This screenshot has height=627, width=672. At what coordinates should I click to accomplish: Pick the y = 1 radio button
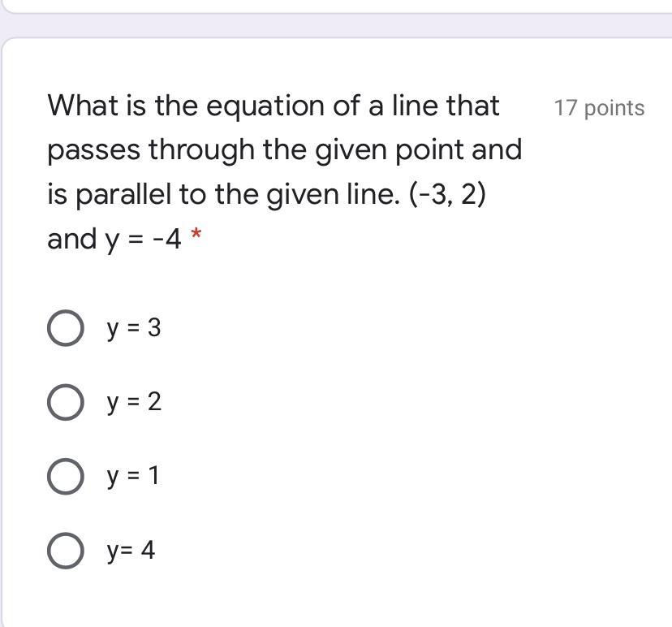point(65,476)
